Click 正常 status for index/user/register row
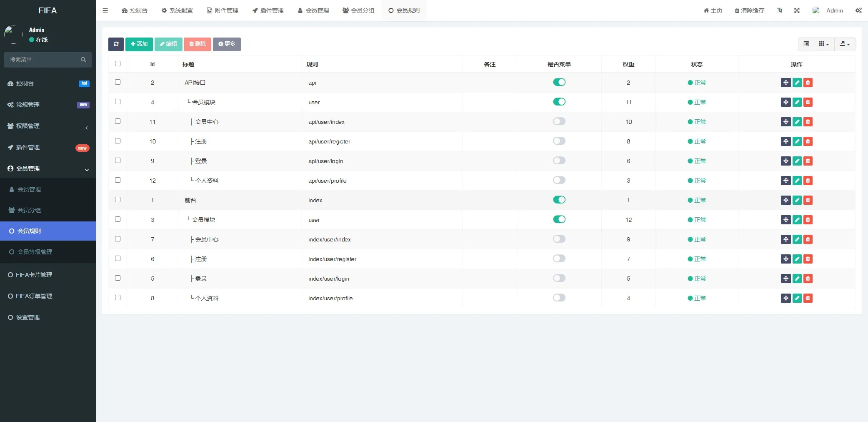 tap(697, 259)
